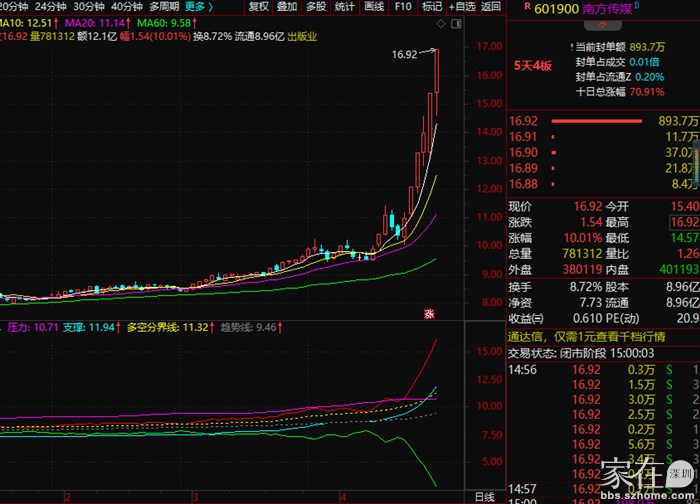The width and height of the screenshot is (700, 504).
Task: Select the 40分钟 period tab
Action: click(128, 6)
